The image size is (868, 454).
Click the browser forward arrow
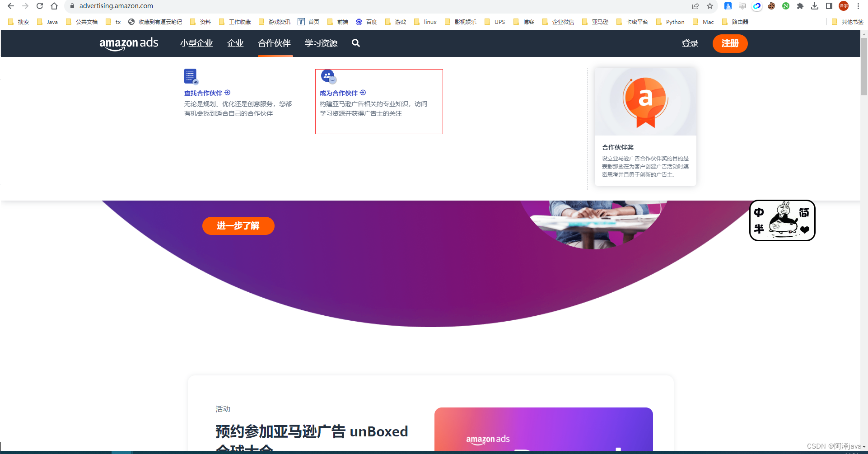[25, 6]
